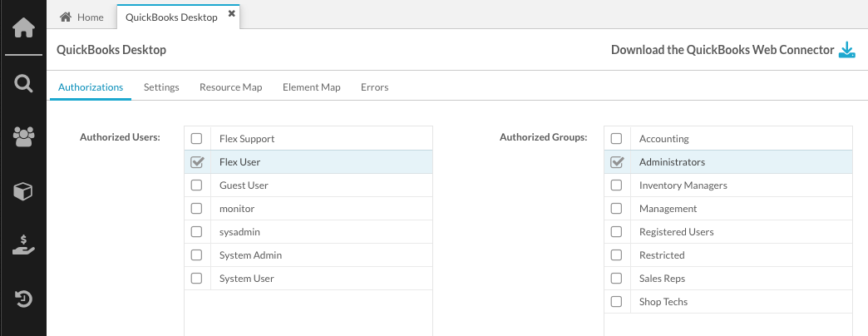Check the Sales Reps group checkbox
Screen dimensions: 868x336
pyautogui.click(x=616, y=278)
